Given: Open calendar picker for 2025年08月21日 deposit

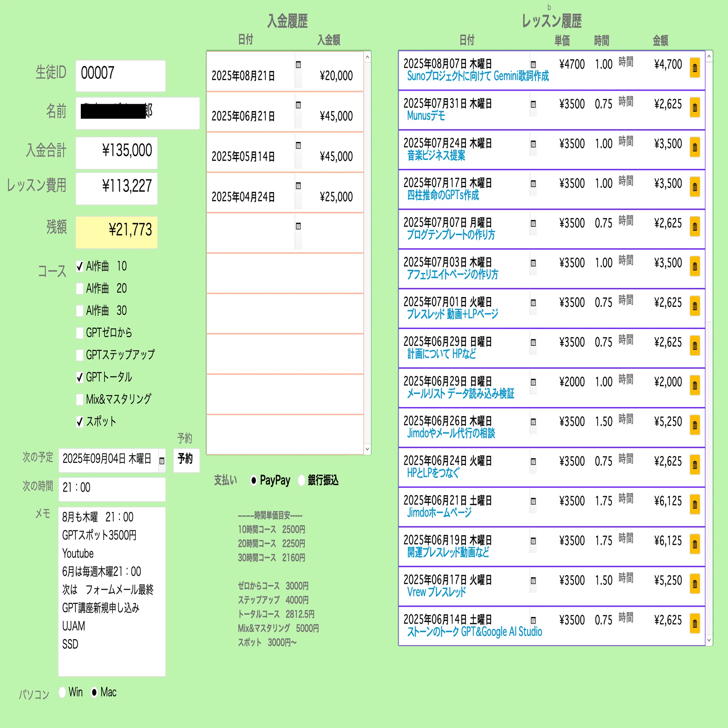Looking at the screenshot, I should [298, 65].
